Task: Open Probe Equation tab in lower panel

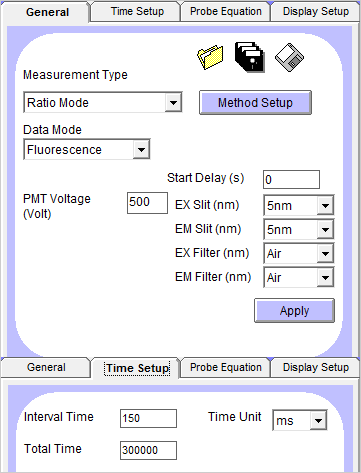Action: [x=226, y=367]
